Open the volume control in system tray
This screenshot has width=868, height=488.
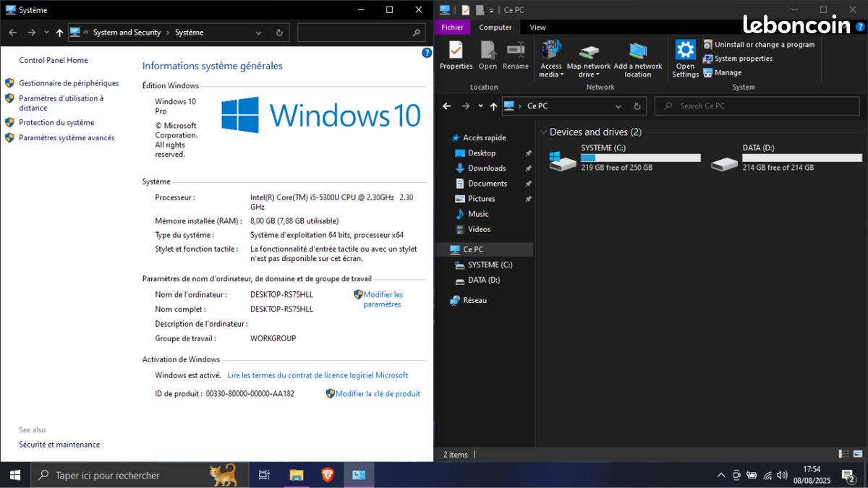click(x=782, y=475)
